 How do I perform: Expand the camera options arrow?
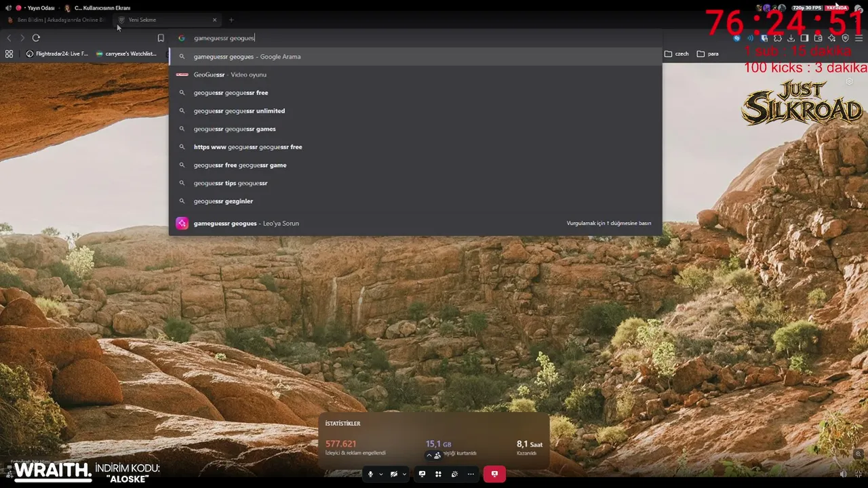(404, 474)
